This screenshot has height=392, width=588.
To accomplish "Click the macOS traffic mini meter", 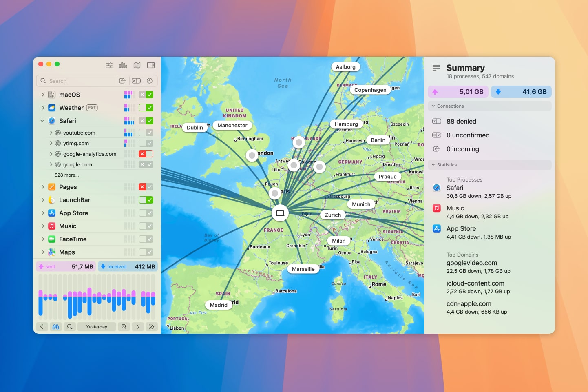I will (129, 95).
